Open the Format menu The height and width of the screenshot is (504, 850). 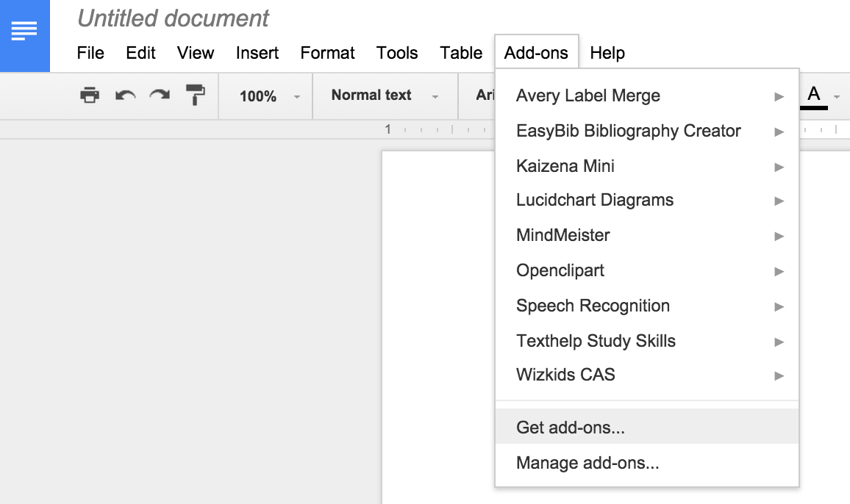pyautogui.click(x=327, y=53)
